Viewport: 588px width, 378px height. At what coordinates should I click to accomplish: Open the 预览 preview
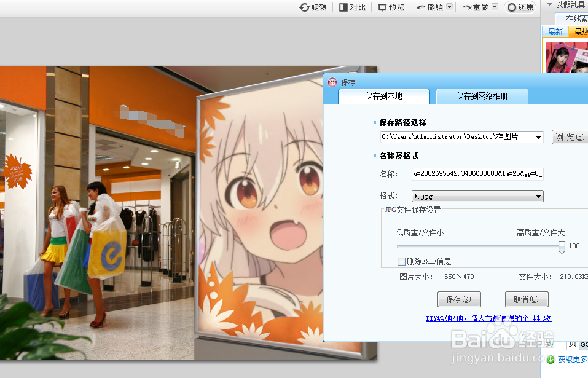point(391,7)
